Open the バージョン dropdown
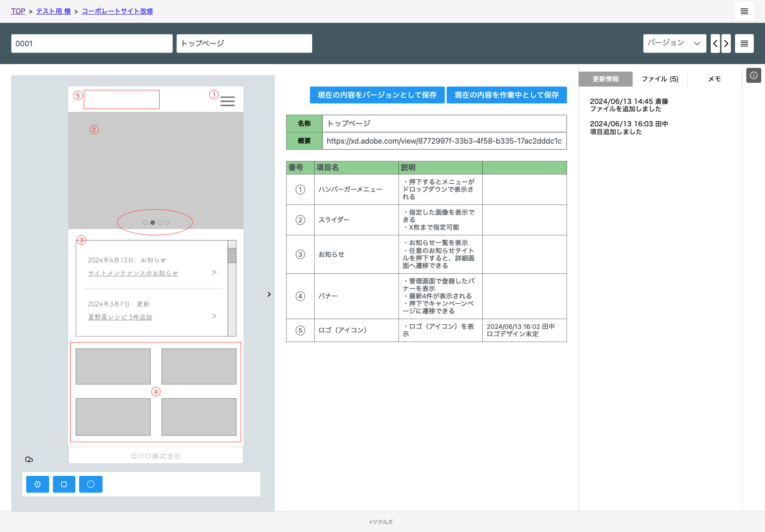765x532 pixels. pos(674,44)
